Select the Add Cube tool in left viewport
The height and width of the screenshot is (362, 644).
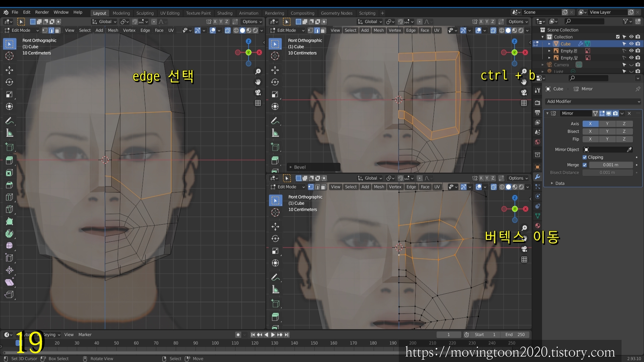click(9, 147)
